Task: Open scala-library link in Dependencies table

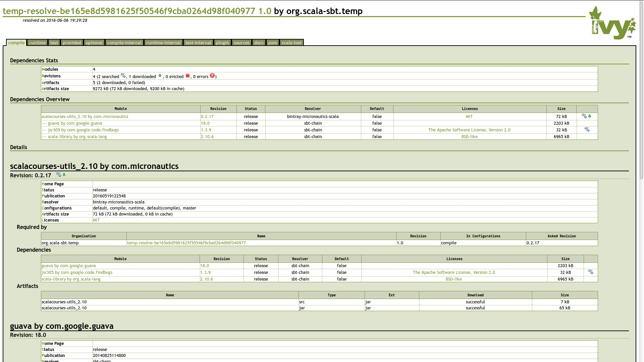Action: pyautogui.click(x=71, y=279)
